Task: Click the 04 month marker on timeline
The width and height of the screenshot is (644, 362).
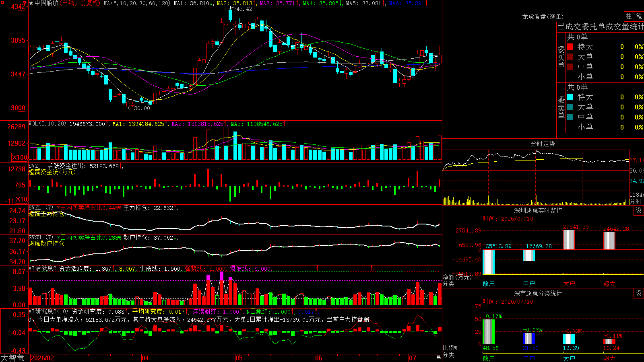Action: point(145,358)
